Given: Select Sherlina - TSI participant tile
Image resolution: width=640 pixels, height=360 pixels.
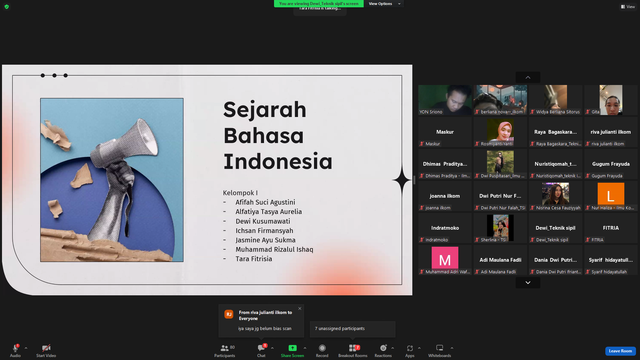Looking at the screenshot, I should 500,228.
